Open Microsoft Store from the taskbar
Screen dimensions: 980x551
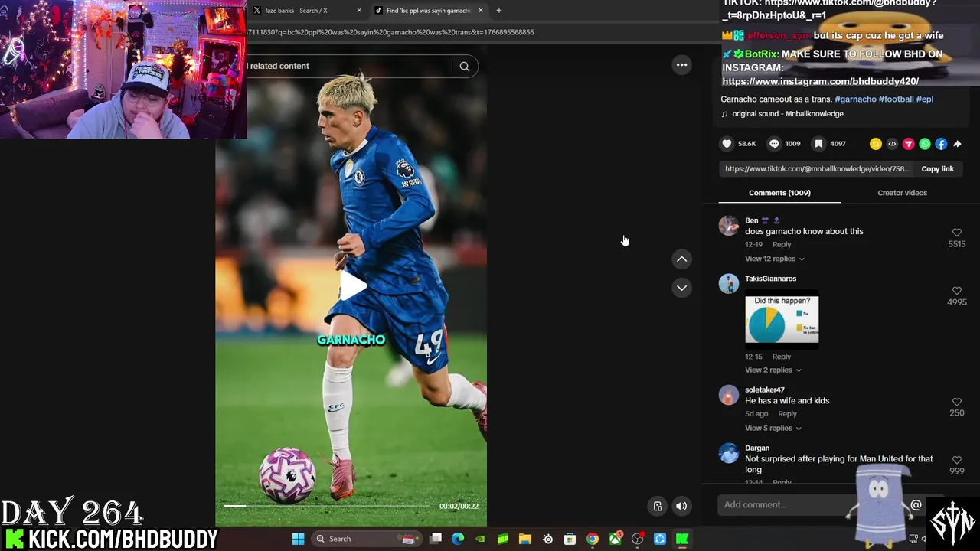pos(570,539)
